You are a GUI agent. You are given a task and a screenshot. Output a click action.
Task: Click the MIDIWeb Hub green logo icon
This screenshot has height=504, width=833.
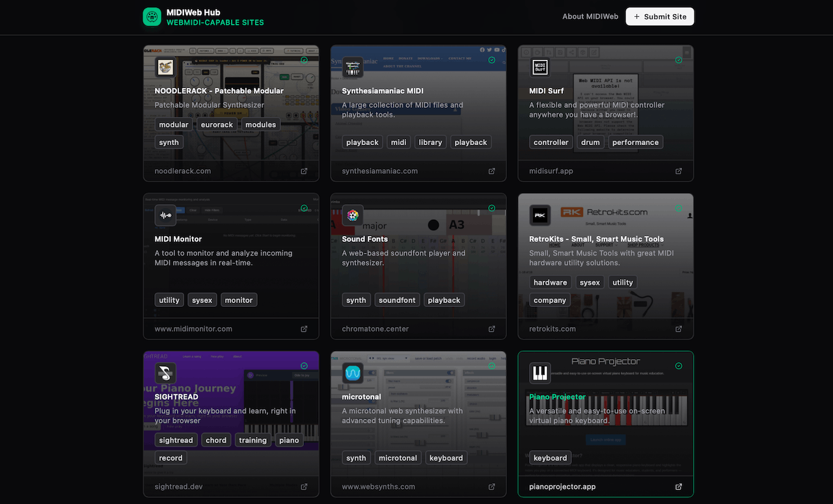click(x=152, y=17)
